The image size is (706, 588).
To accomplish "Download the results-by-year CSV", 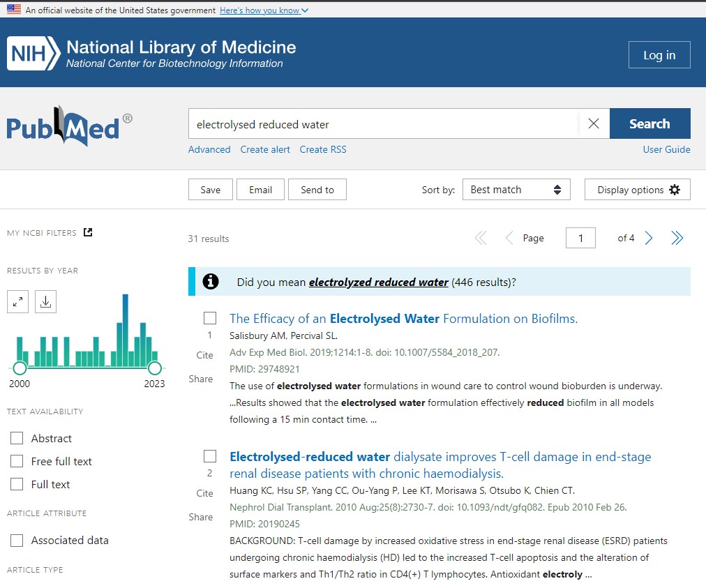I will (x=45, y=301).
